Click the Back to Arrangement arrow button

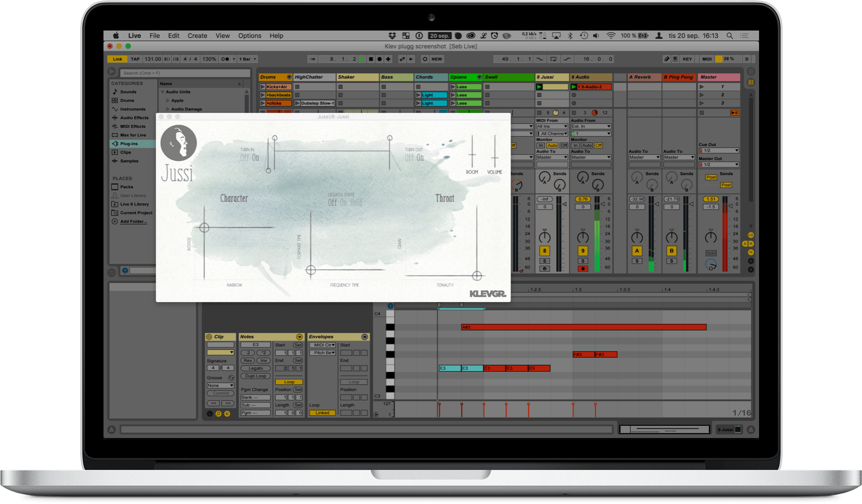point(411,59)
